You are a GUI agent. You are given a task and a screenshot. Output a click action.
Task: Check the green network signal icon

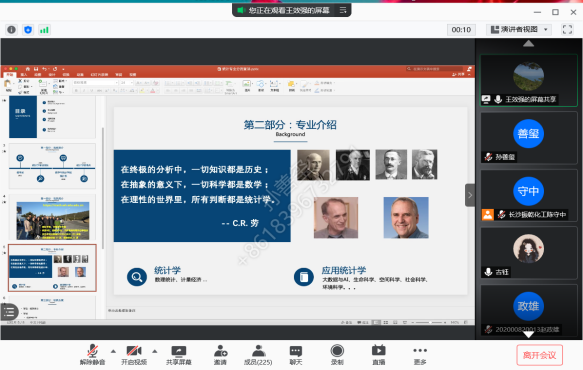coord(44,30)
